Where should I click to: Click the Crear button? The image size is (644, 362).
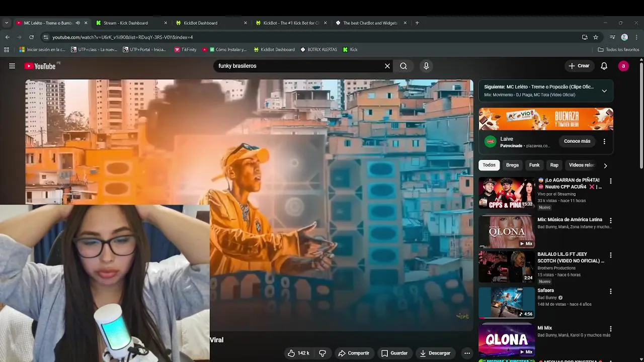(x=579, y=66)
